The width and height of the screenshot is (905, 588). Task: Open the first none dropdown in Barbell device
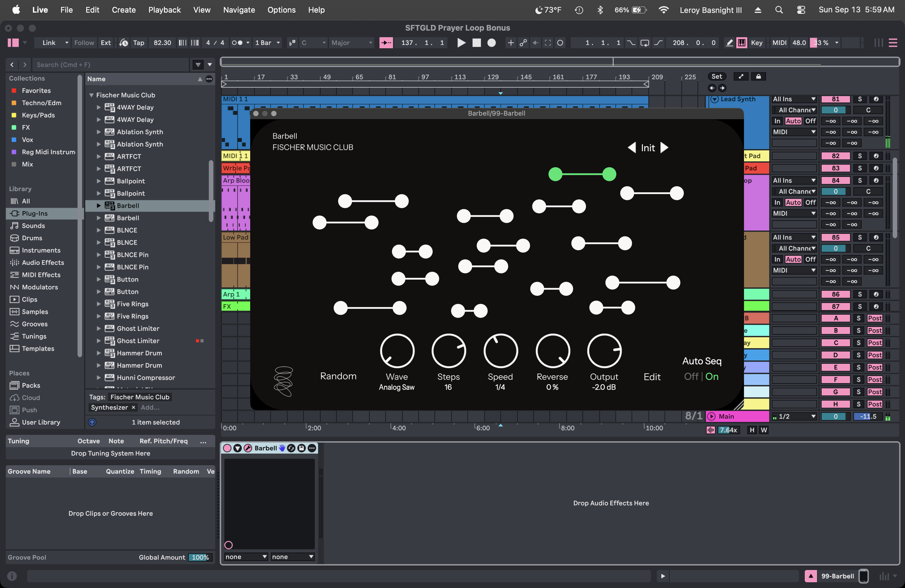(246, 557)
